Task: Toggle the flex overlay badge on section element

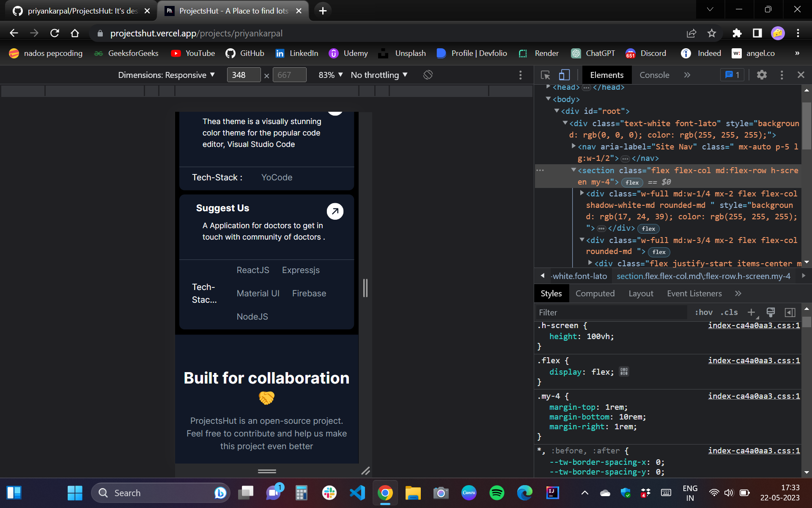Action: pos(632,182)
